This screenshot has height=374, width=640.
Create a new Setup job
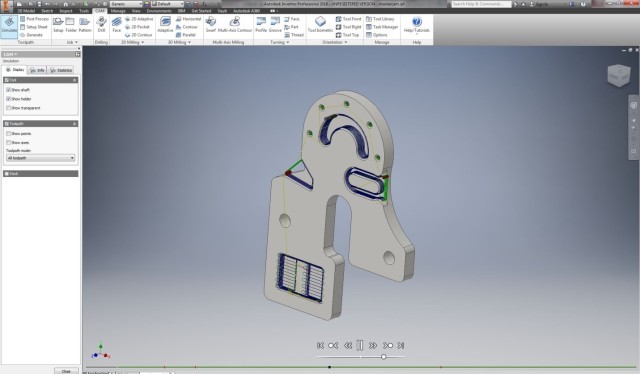(58, 24)
